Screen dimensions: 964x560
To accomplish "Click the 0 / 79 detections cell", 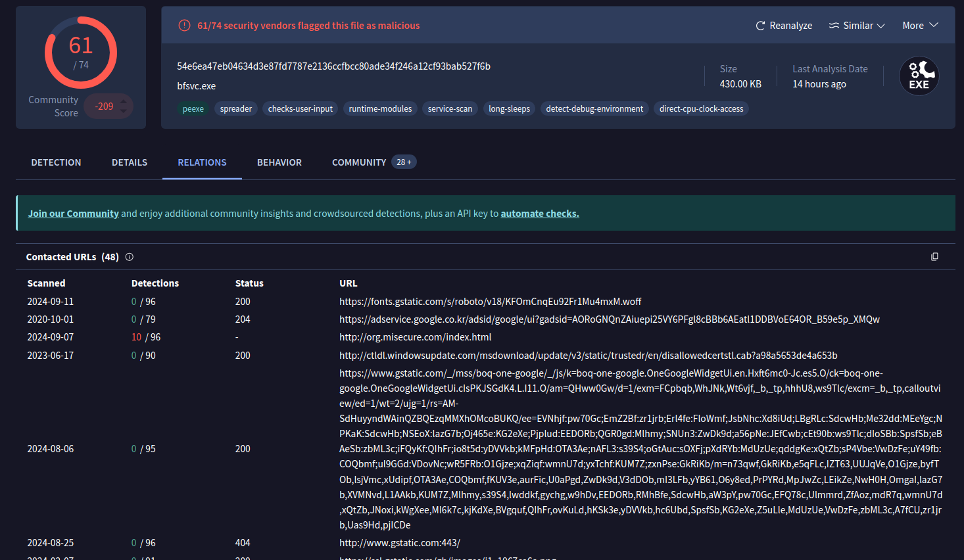I will coord(143,319).
